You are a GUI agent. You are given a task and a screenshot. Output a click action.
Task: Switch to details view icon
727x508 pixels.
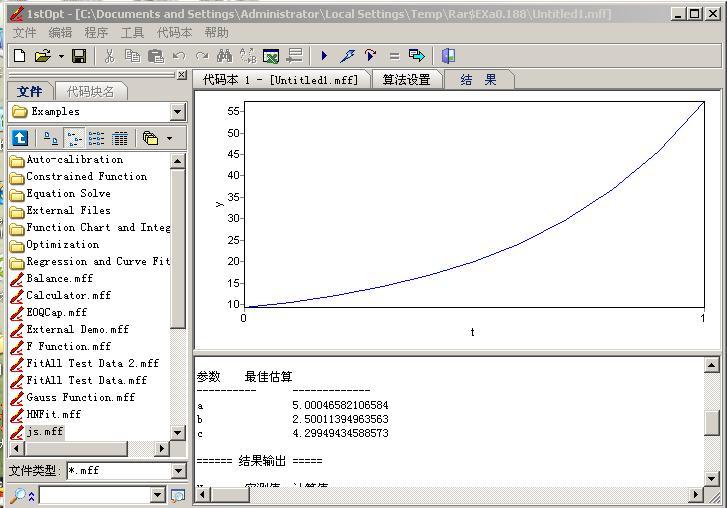coord(120,138)
